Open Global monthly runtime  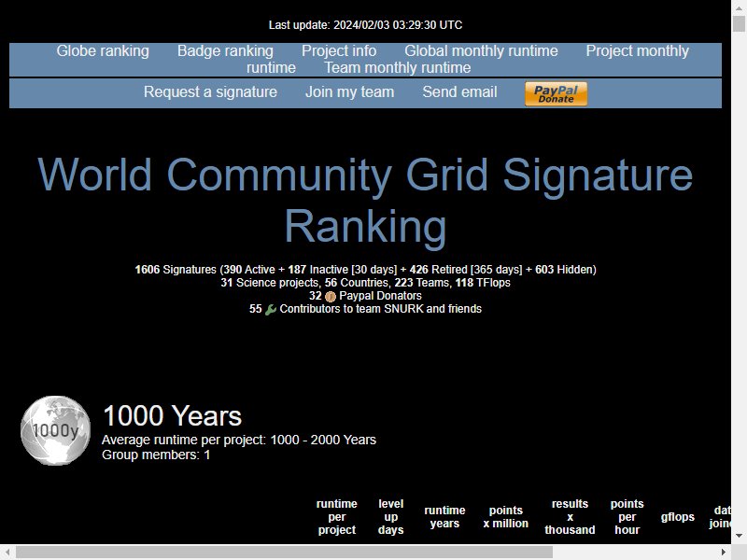[x=481, y=51]
